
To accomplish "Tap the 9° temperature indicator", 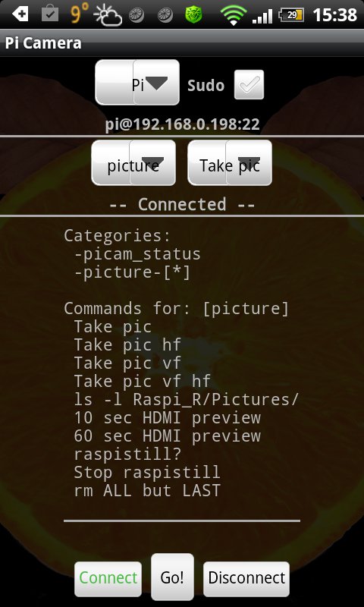I will click(x=80, y=14).
